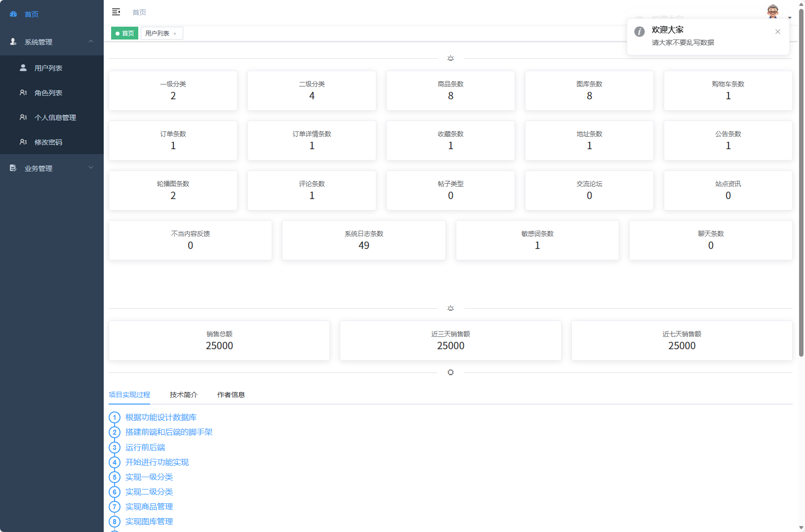Click the info icon in the 欢迎大家 notification
805x532 pixels.
point(640,32)
